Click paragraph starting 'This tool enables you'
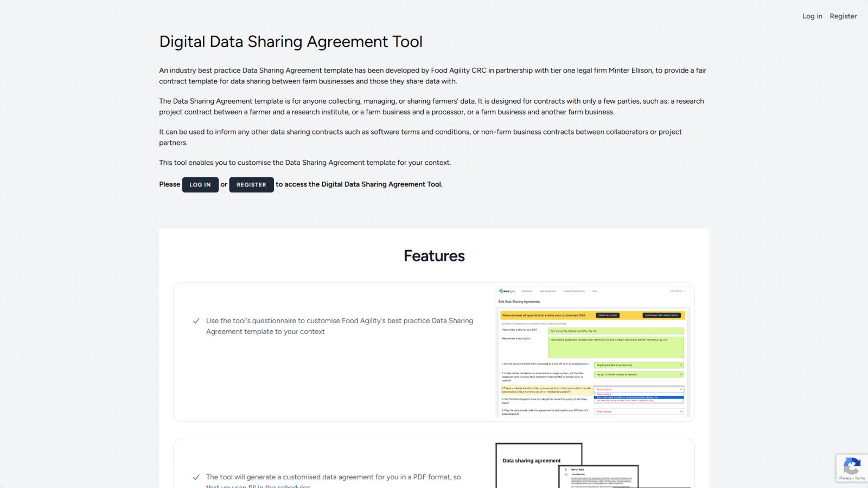Screen dimensions: 868x488 click(305, 163)
